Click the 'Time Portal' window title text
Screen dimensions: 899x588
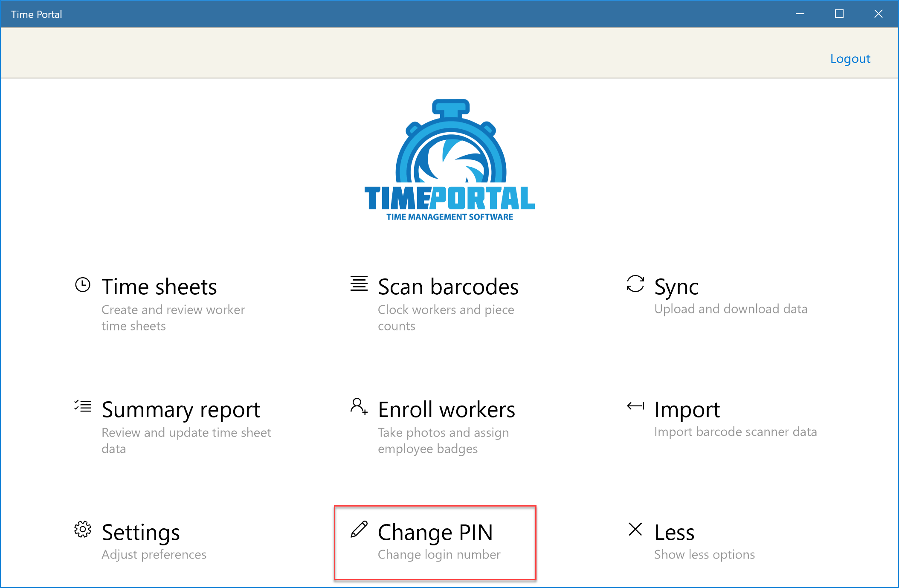coord(37,14)
